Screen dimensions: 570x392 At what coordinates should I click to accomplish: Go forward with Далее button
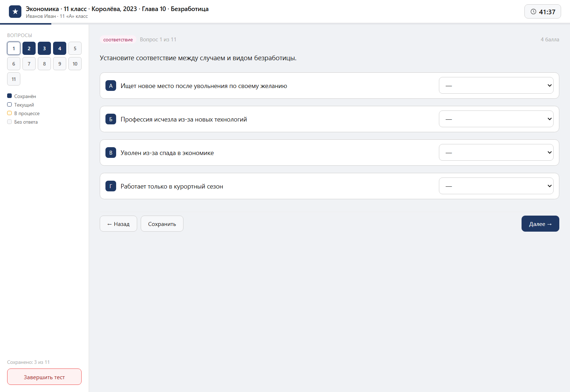pos(540,224)
